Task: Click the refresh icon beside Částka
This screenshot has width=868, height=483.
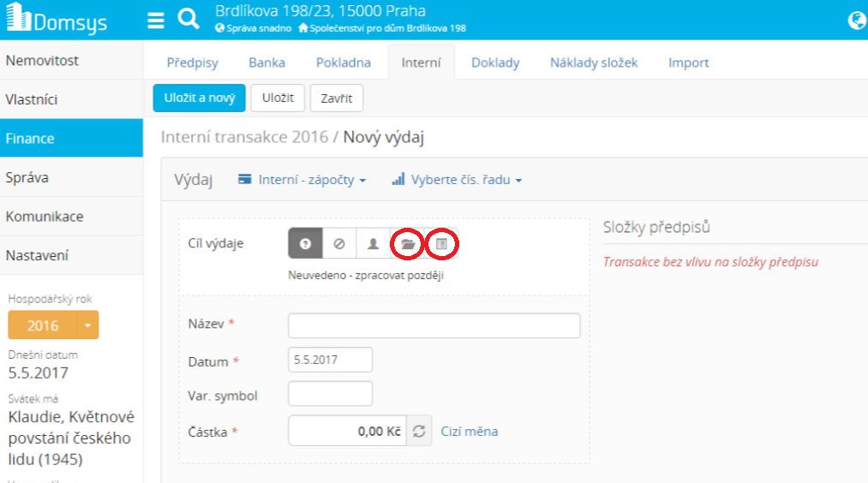Action: [419, 431]
